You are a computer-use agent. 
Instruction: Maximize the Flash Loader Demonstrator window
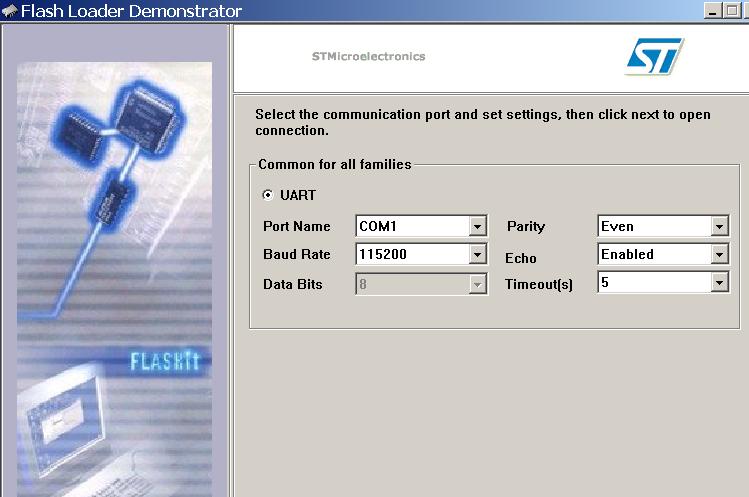(x=731, y=11)
